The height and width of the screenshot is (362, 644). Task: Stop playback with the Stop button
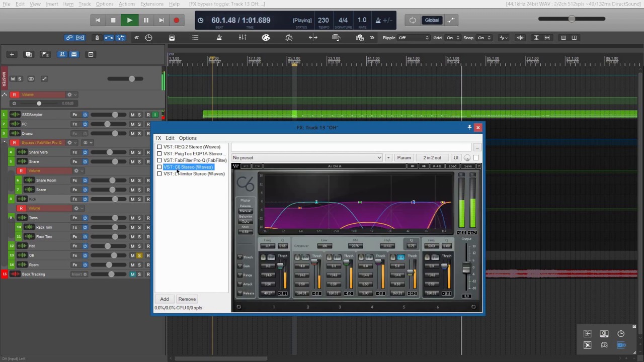pos(113,20)
